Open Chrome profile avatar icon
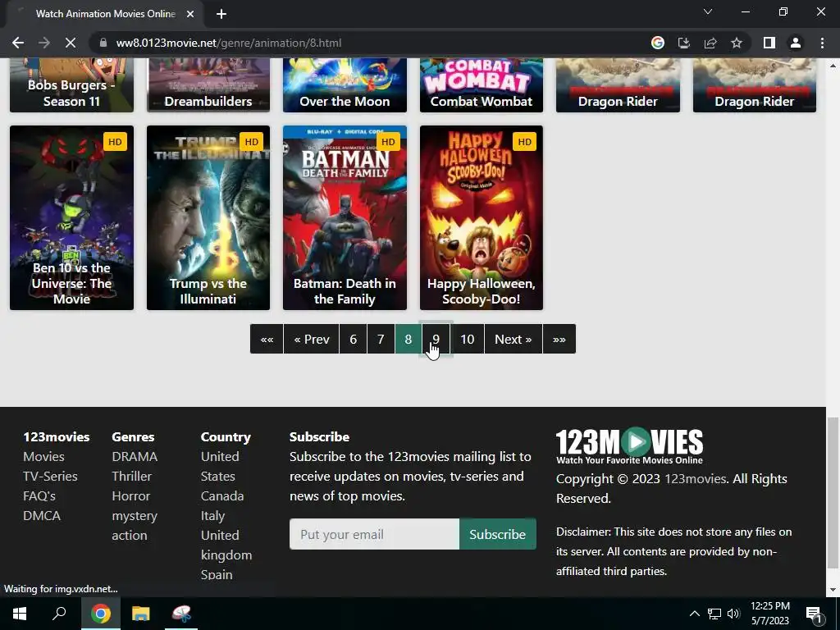The image size is (840, 630). (x=796, y=43)
